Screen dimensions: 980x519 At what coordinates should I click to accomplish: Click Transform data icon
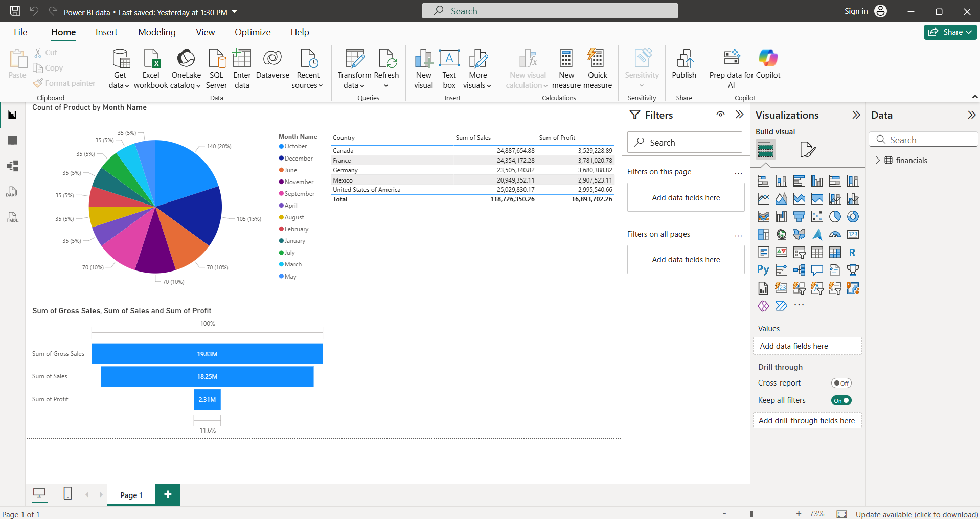[x=354, y=58]
